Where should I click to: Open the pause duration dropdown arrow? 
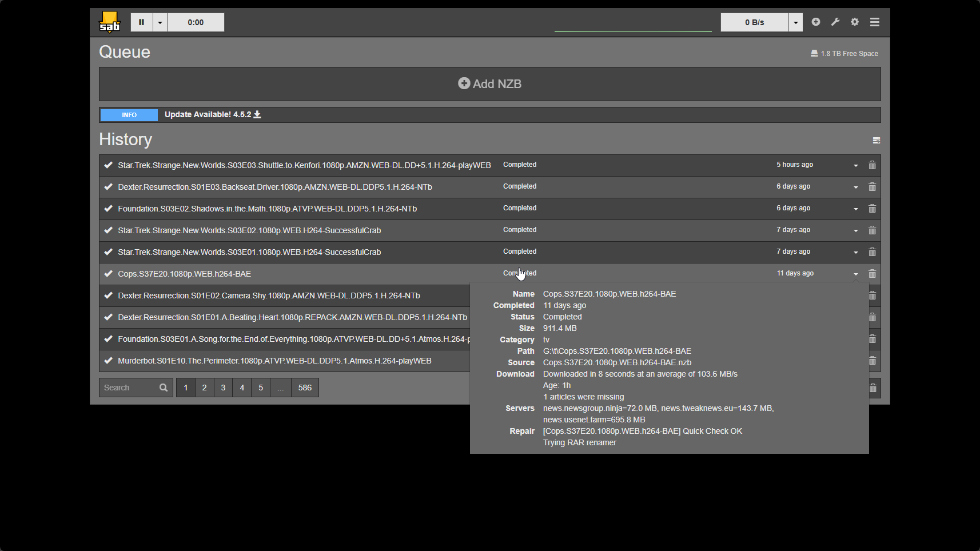(160, 22)
